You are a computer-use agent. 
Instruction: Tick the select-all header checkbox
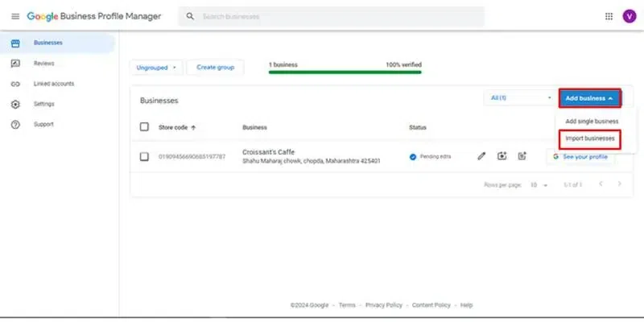click(x=144, y=127)
